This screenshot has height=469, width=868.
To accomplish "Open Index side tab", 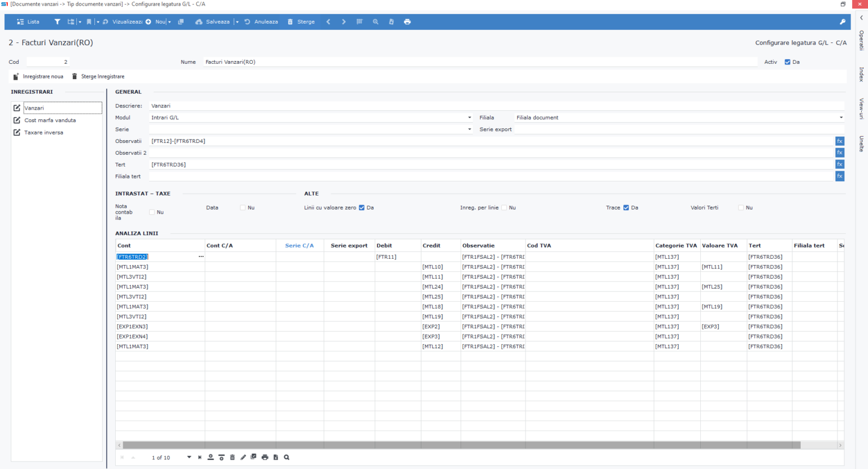I will 861,75.
